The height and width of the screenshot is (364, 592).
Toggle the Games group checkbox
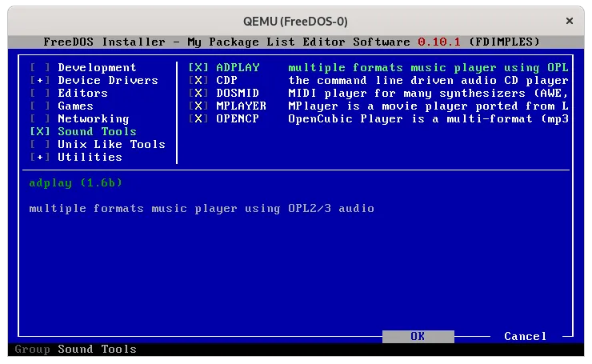pyautogui.click(x=39, y=106)
